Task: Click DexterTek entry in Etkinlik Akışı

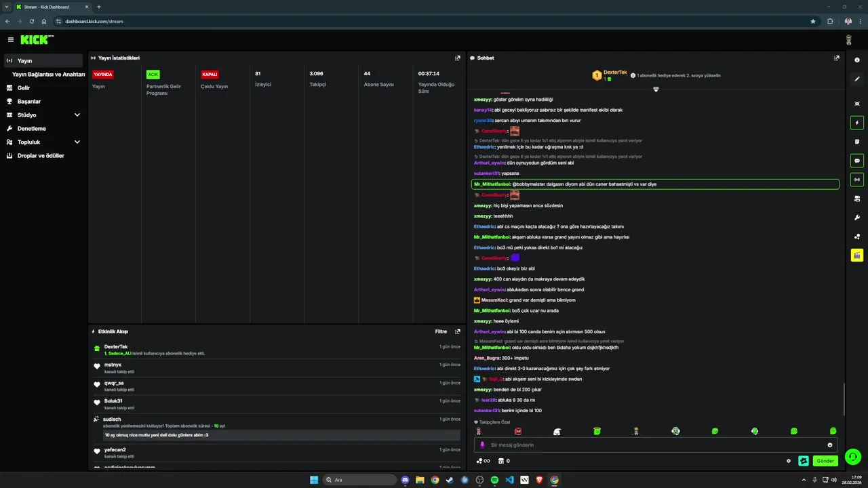Action: click(x=277, y=350)
